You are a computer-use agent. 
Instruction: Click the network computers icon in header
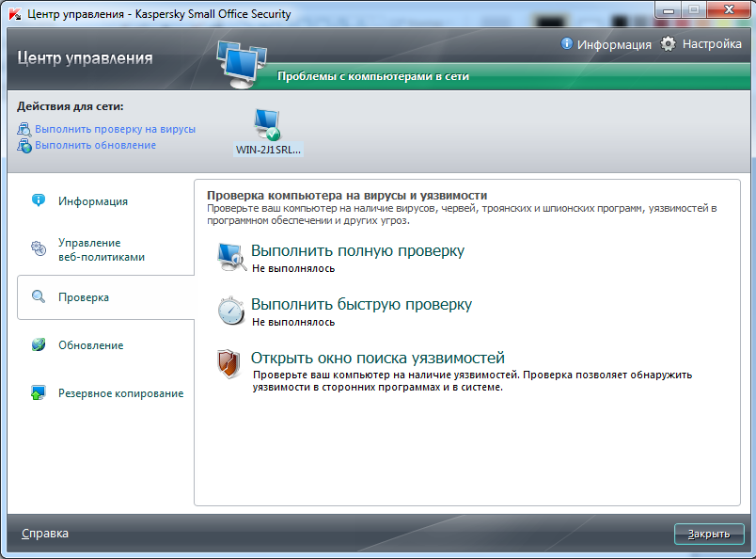pyautogui.click(x=243, y=64)
